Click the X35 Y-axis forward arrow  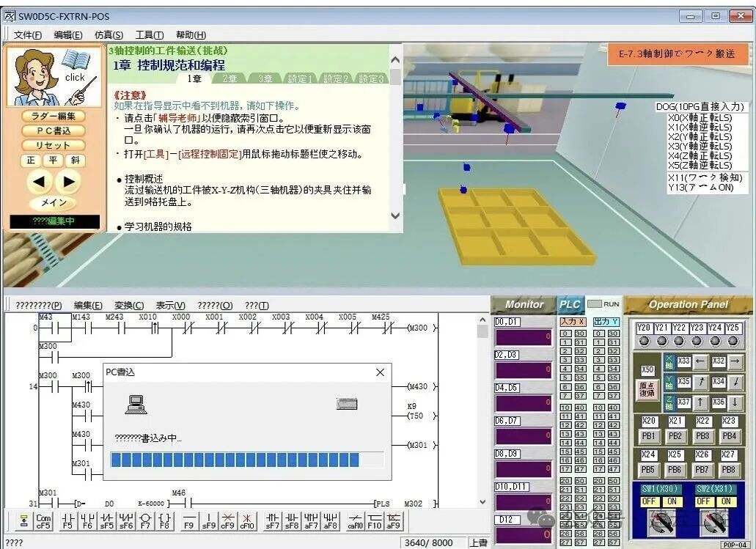click(700, 382)
